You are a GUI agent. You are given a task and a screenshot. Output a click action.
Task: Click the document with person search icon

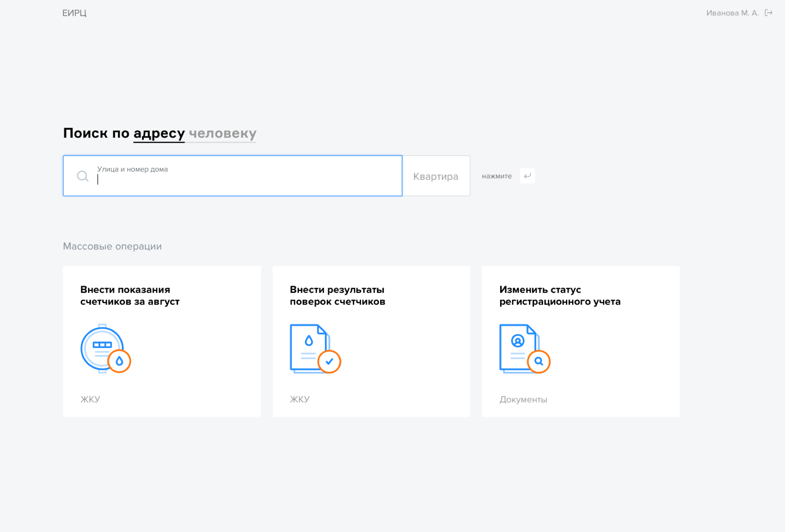(525, 349)
